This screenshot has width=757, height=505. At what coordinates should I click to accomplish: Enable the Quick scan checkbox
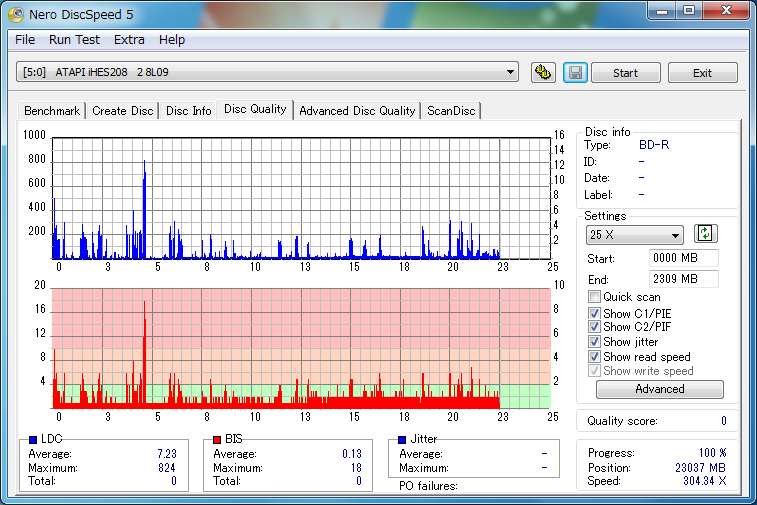pyautogui.click(x=594, y=296)
